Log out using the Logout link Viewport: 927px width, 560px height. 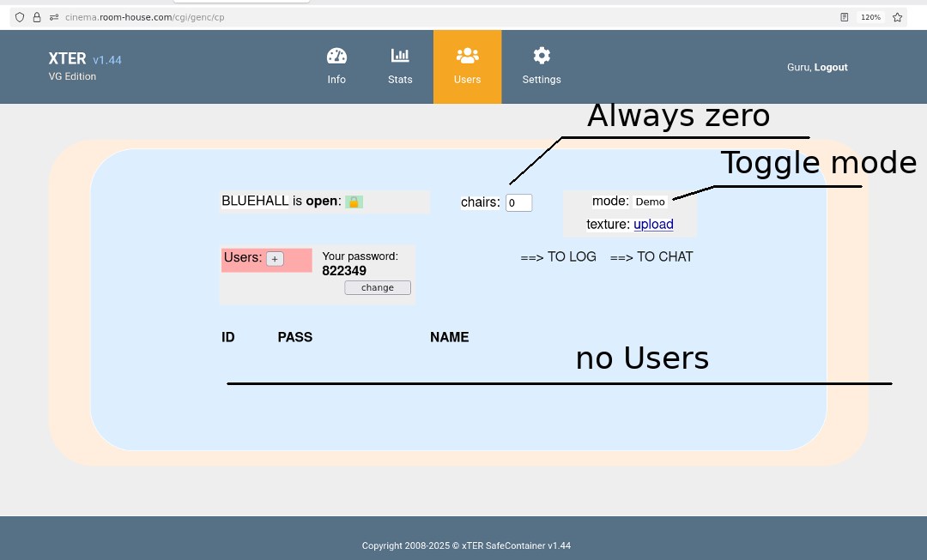pyautogui.click(x=831, y=67)
